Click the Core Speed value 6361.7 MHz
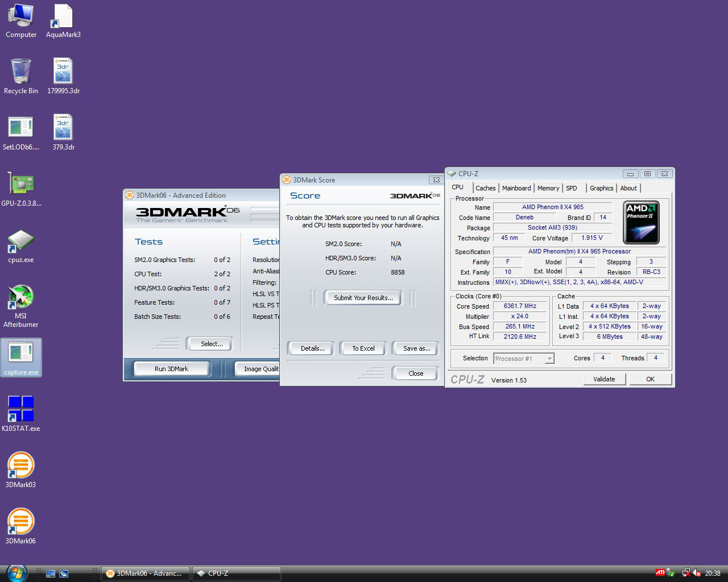Screen dimensions: 728x582 520,306
